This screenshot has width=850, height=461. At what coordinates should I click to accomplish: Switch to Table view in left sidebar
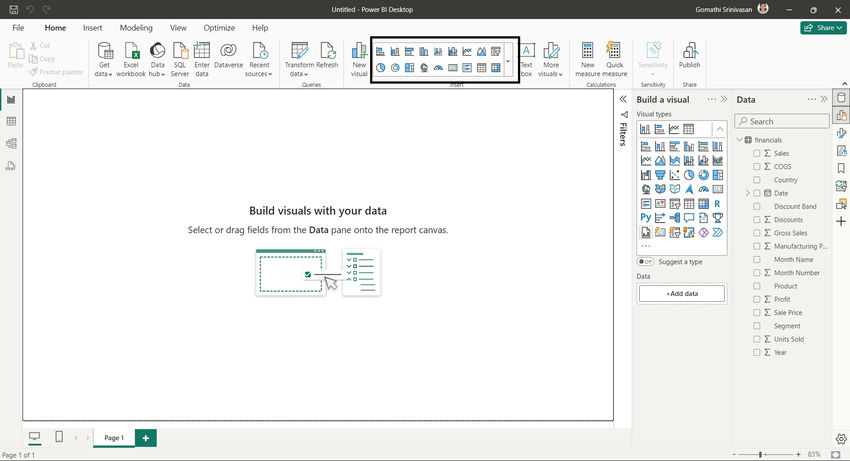pyautogui.click(x=11, y=121)
